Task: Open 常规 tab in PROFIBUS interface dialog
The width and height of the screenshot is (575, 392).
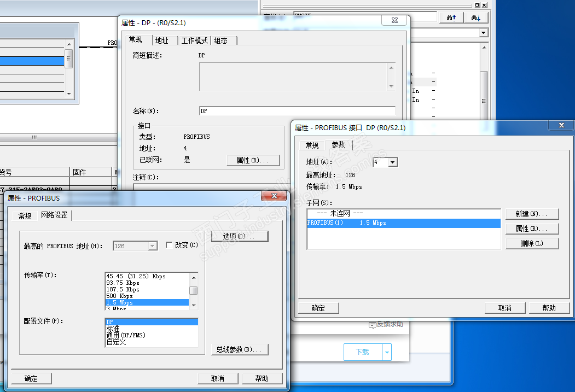Action: tap(312, 145)
